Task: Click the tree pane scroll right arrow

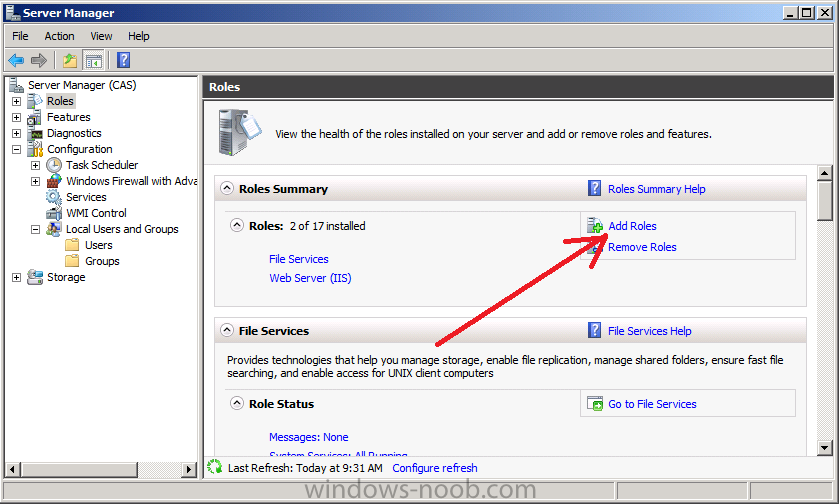Action: (189, 470)
